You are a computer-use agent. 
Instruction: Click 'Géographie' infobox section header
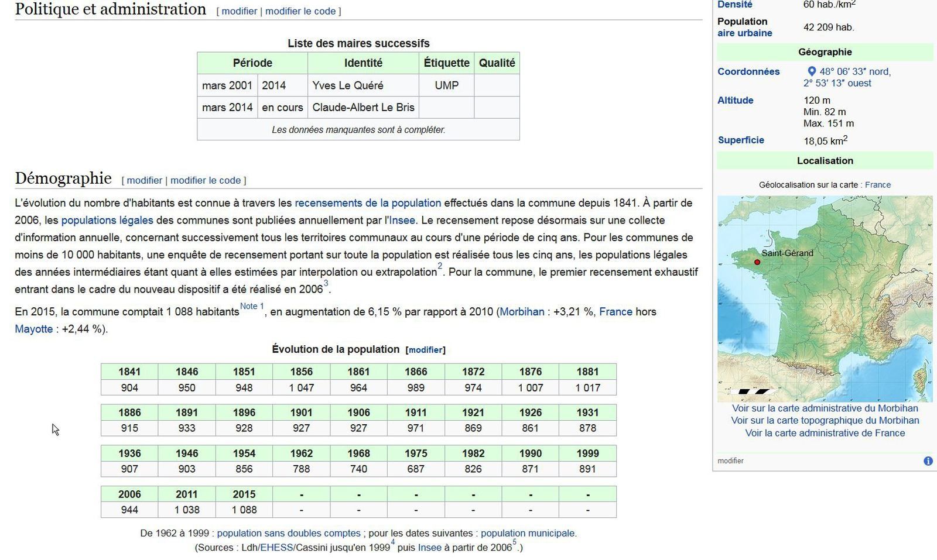coord(825,52)
